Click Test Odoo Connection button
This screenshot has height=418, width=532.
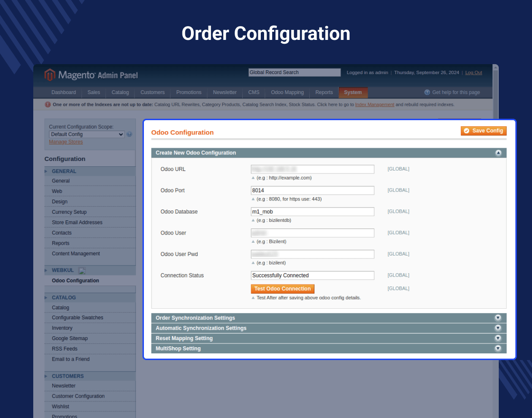point(282,289)
